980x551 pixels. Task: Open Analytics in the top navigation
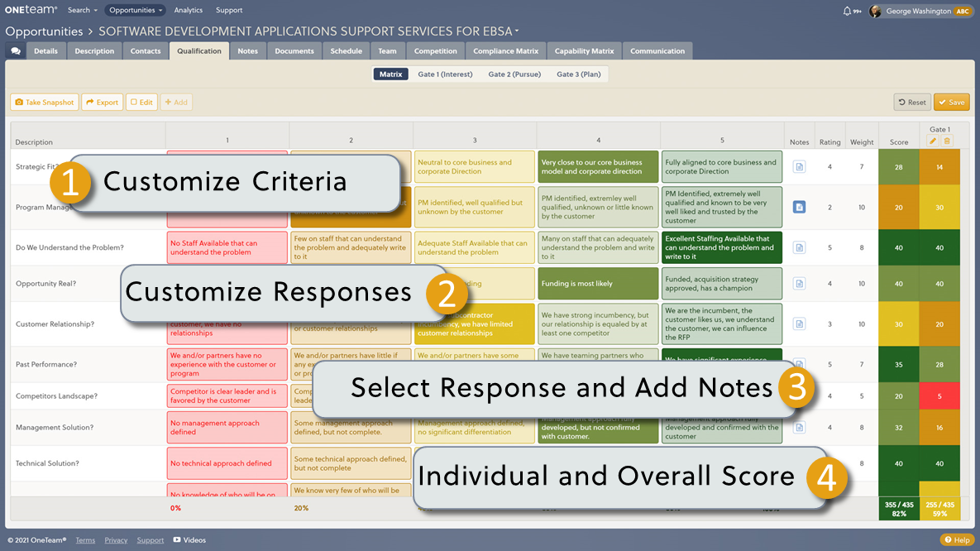(188, 10)
